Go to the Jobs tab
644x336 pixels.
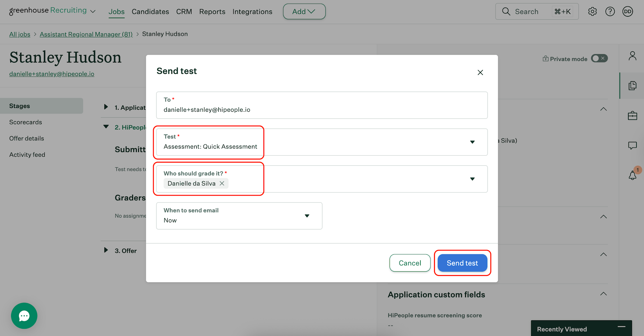[x=117, y=12]
